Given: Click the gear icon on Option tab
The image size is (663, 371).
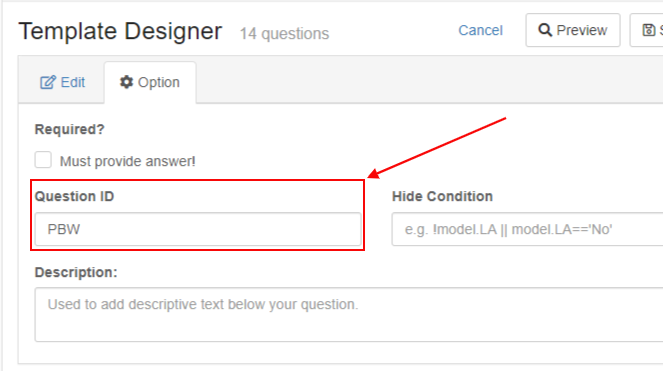Looking at the screenshot, I should point(126,82).
